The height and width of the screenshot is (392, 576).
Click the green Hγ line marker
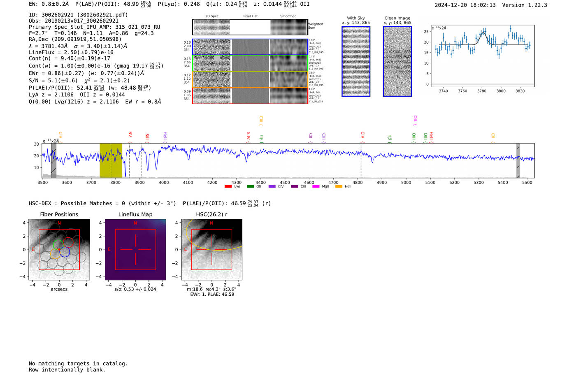pos(261,138)
